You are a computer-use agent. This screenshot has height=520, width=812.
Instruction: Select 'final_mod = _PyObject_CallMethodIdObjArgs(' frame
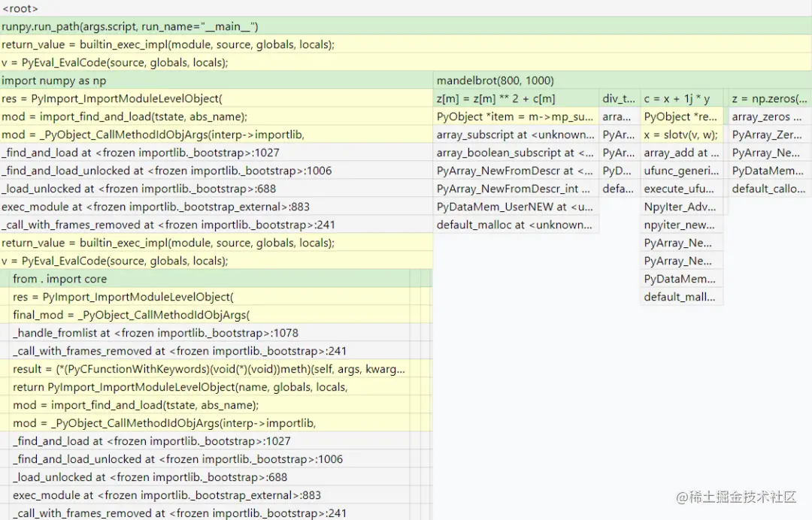(x=209, y=315)
